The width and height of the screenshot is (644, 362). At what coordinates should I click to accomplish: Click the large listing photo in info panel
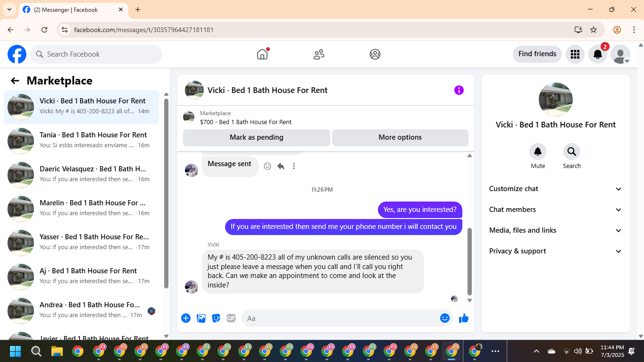coord(556,100)
